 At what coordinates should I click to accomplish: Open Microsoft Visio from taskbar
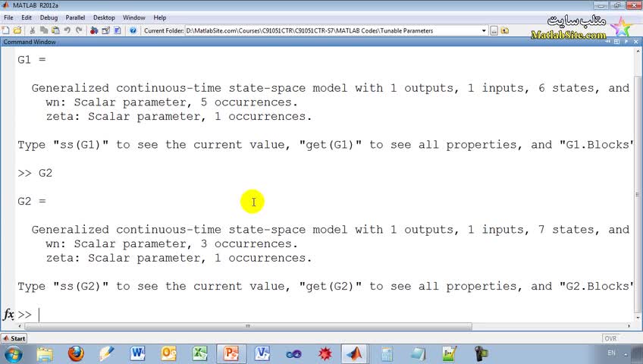click(x=262, y=353)
